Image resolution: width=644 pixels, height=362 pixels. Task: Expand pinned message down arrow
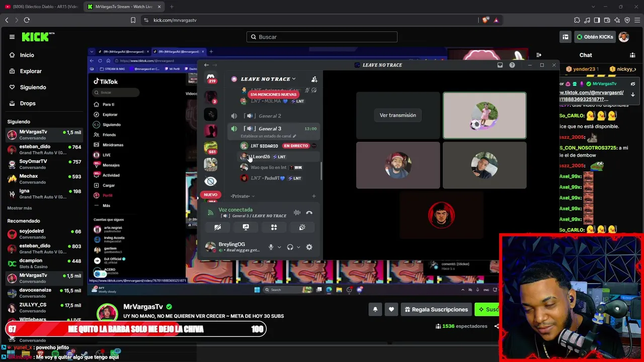coord(633,95)
